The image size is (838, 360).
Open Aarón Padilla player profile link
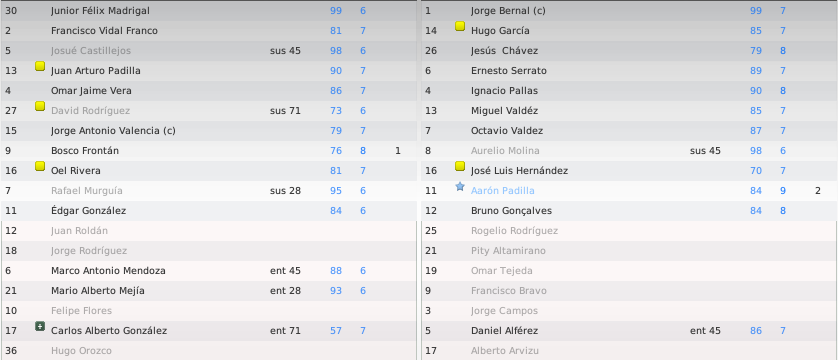(502, 191)
